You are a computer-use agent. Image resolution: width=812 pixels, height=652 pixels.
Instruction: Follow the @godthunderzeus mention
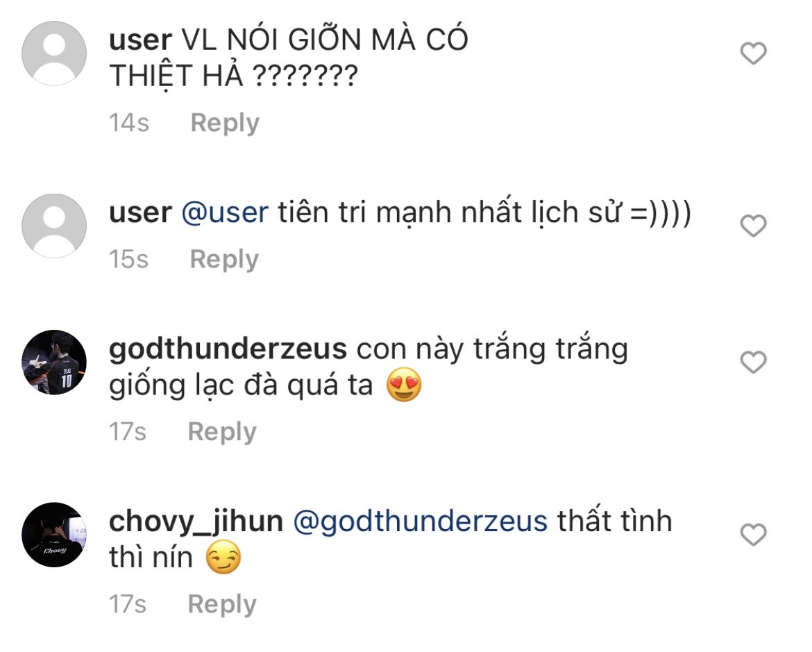[421, 522]
